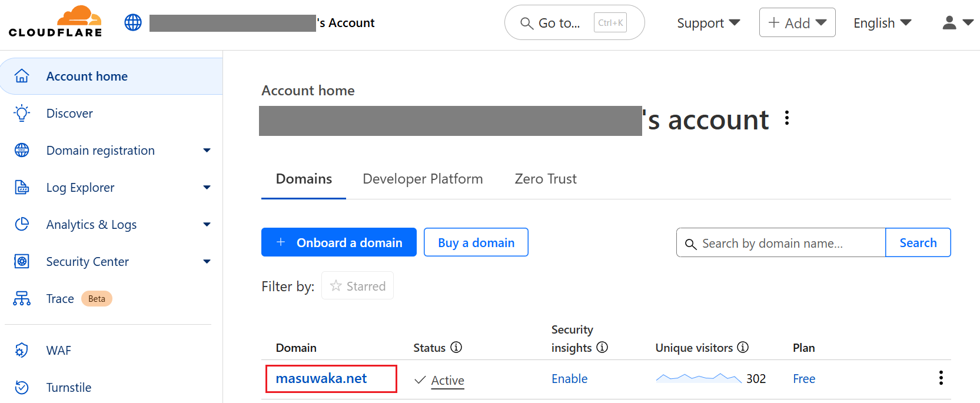Expand the Domain registration submenu
This screenshot has width=980, height=403.
pyautogui.click(x=207, y=151)
